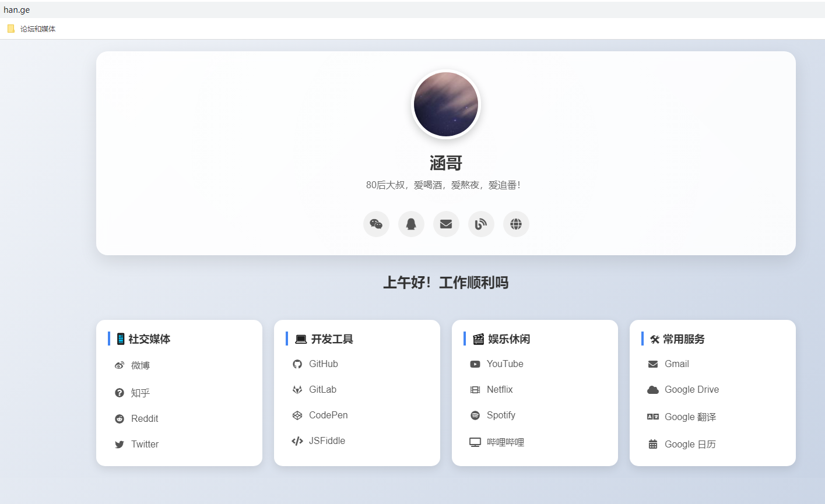Screen dimensions: 825x504
Task: Click the blog icon button
Action: pos(481,224)
